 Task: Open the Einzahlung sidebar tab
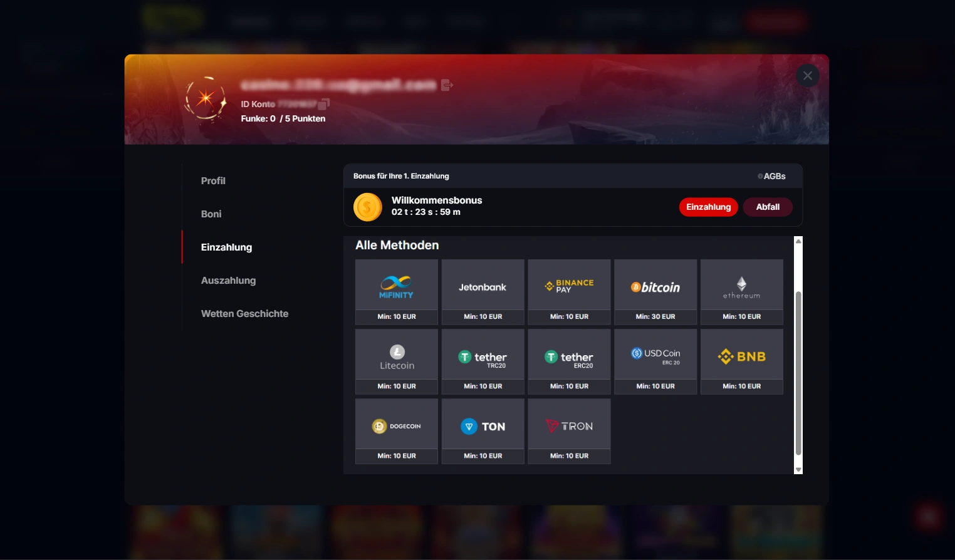(x=226, y=247)
